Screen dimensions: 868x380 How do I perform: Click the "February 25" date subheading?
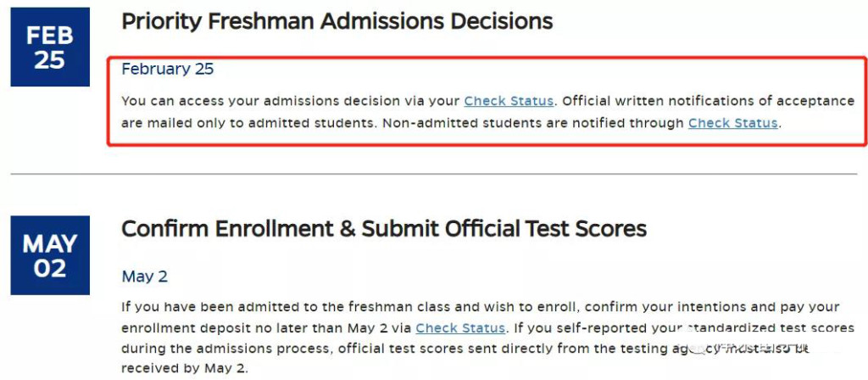pos(167,70)
